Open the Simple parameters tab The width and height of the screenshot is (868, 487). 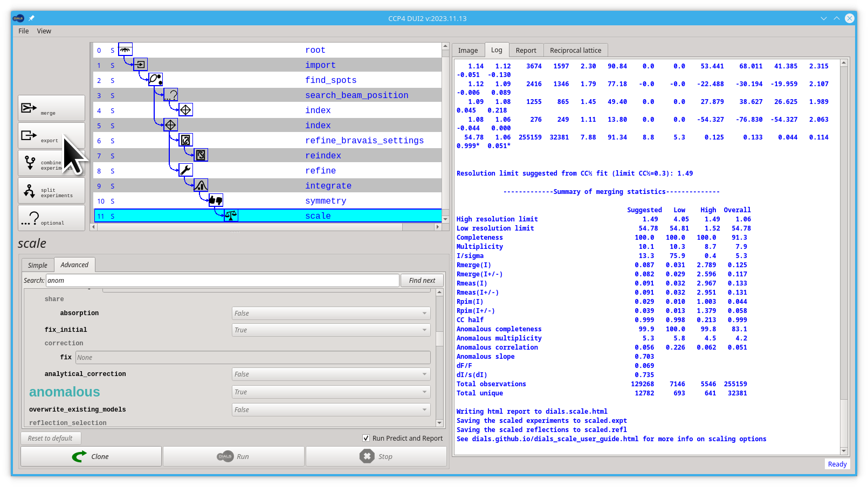[x=38, y=265]
